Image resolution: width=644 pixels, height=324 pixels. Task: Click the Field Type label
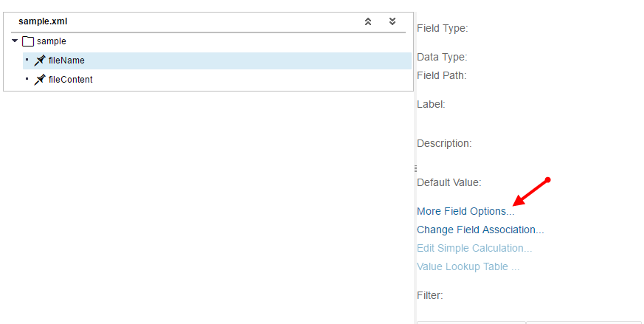(x=443, y=28)
